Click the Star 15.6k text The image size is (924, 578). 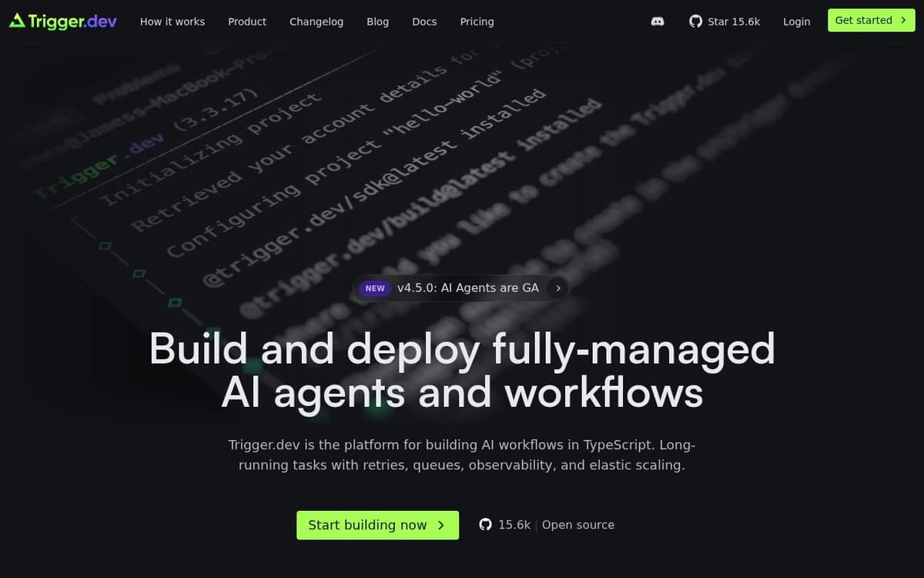(x=734, y=22)
